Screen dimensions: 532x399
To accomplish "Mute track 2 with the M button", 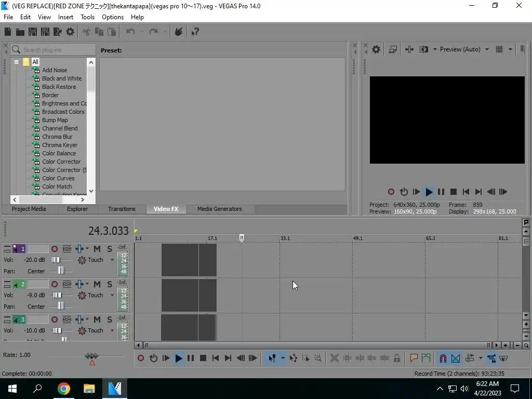I will pos(97,284).
